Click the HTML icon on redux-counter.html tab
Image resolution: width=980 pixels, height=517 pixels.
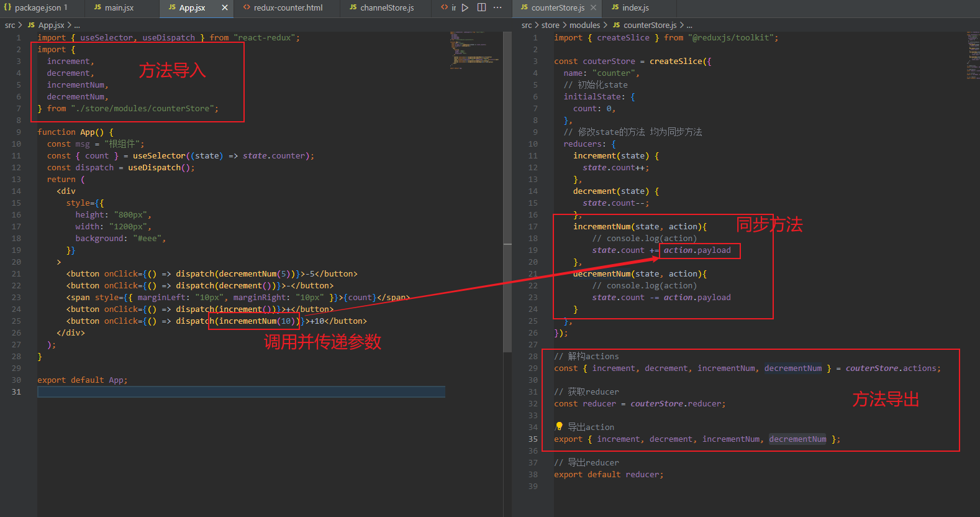point(247,7)
